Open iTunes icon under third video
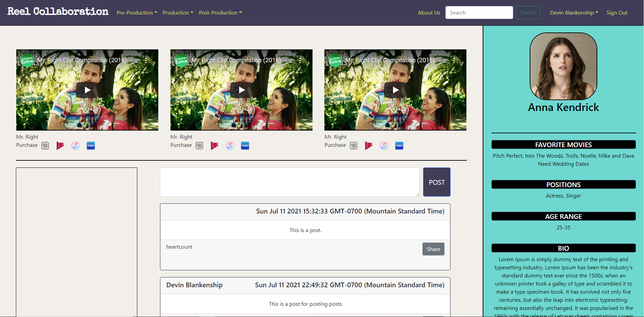This screenshot has width=644, height=317. 384,145
